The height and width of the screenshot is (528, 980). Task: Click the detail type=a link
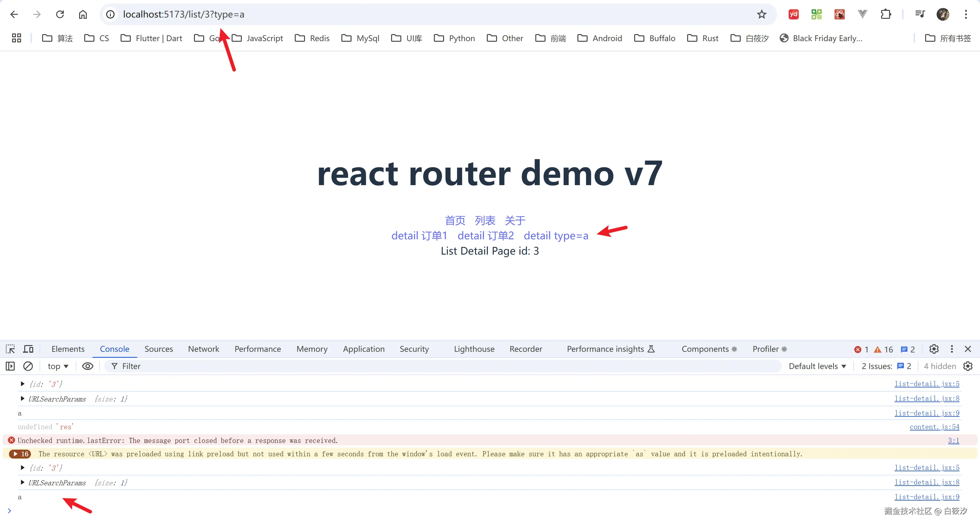556,236
